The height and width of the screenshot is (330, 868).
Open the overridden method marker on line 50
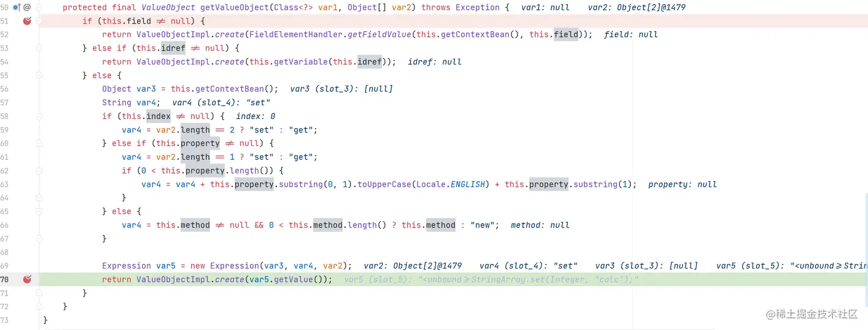coord(15,7)
